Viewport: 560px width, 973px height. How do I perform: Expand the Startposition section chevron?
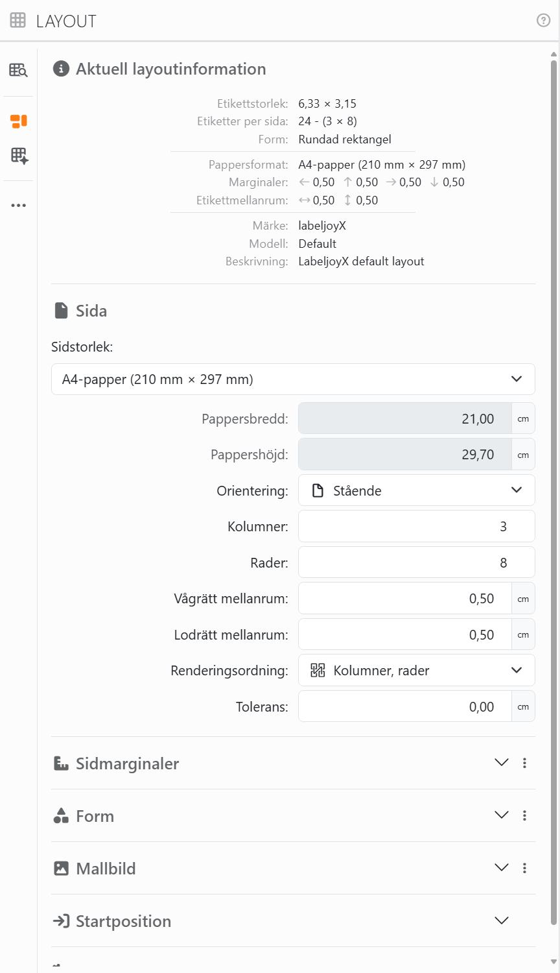click(x=502, y=920)
